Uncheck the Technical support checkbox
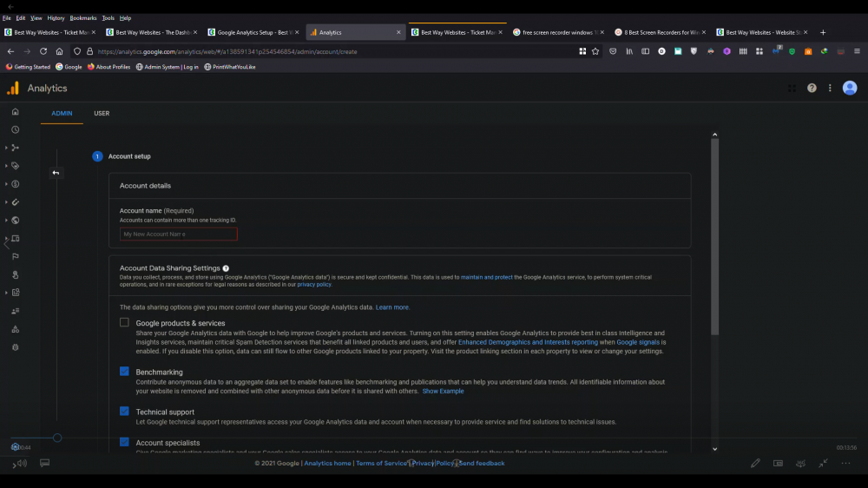Viewport: 868px width, 488px height. [124, 412]
